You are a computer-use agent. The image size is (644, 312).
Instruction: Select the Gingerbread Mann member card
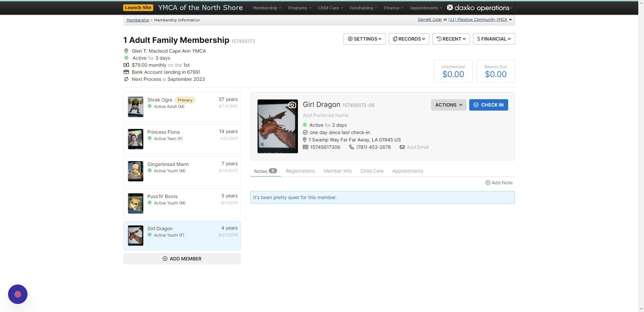[182, 171]
